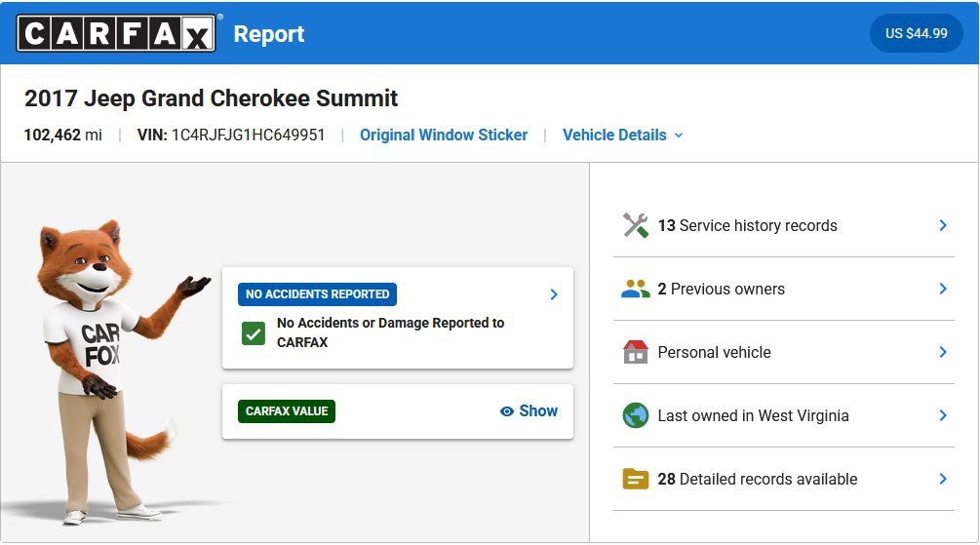Click the green no-accidents checkmark box

click(x=254, y=333)
